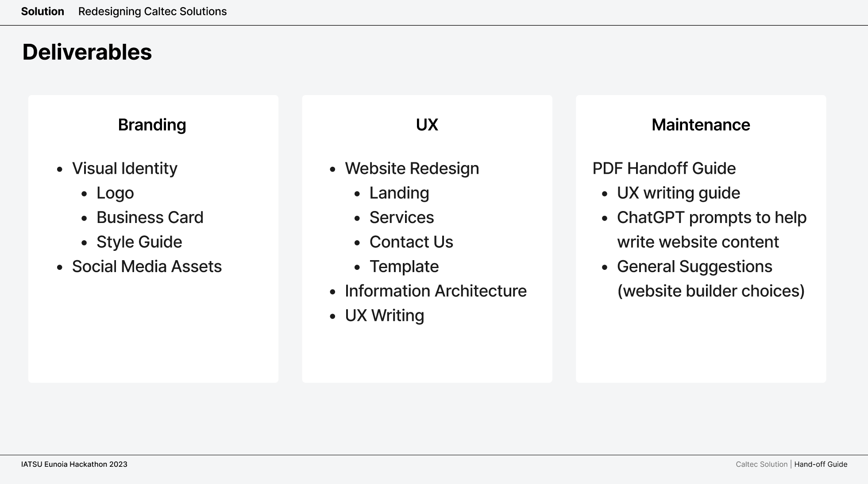Select the Information Architecture bullet
Viewport: 868px width, 484px height.
pos(436,291)
